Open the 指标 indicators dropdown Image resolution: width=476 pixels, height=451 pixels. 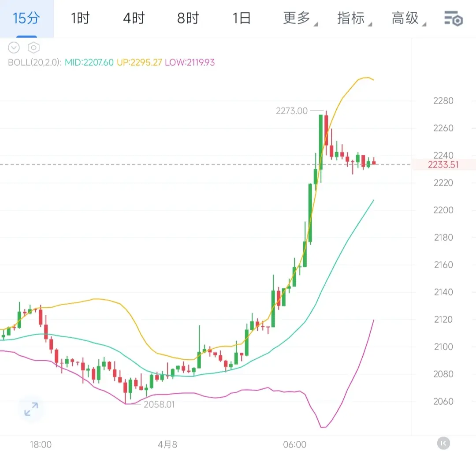354,18
